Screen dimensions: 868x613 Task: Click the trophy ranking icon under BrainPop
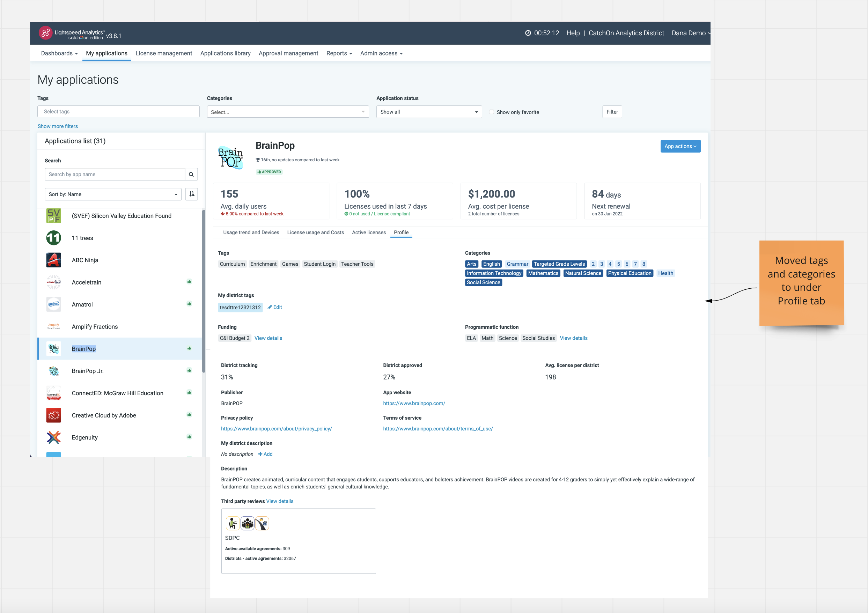pyautogui.click(x=258, y=160)
